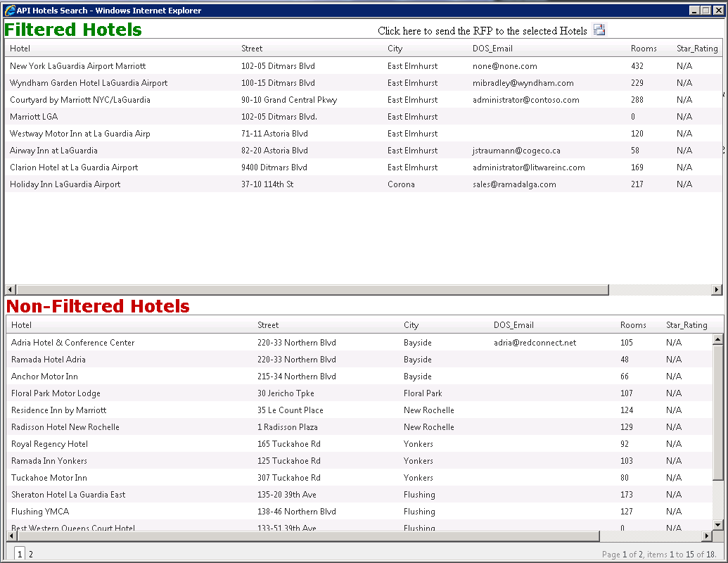Click the Floral Park city cell
The image size is (728, 563).
[x=423, y=393]
